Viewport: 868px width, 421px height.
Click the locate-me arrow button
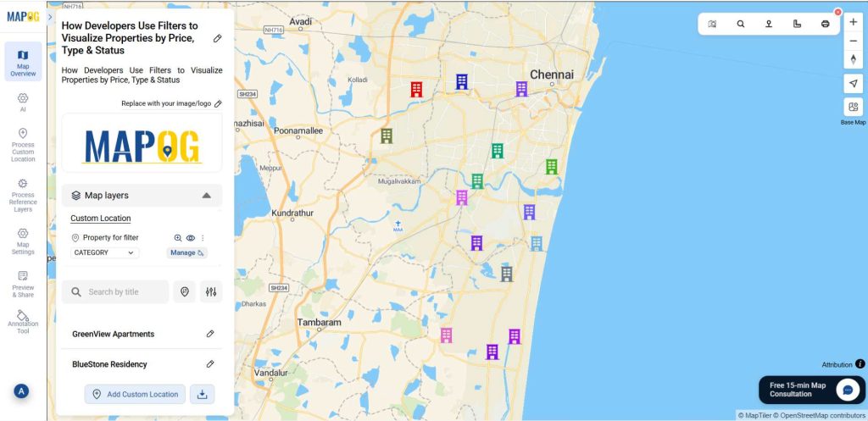[853, 83]
